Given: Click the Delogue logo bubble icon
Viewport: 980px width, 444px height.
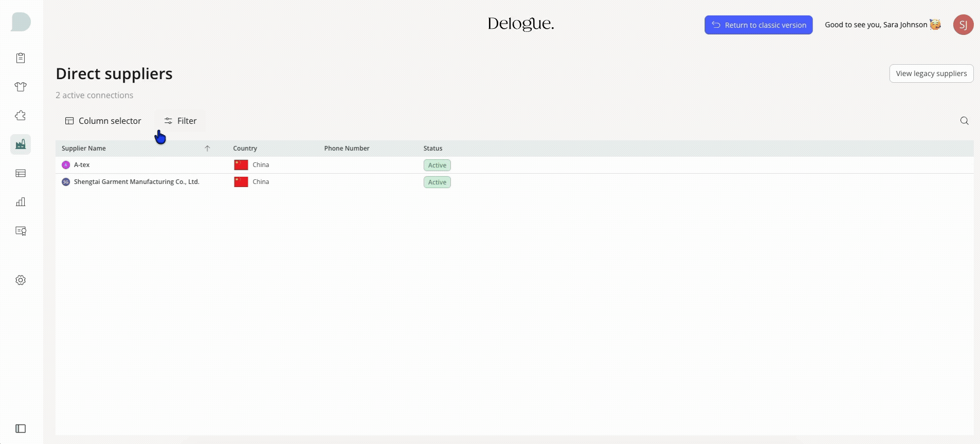Looking at the screenshot, I should 21,22.
